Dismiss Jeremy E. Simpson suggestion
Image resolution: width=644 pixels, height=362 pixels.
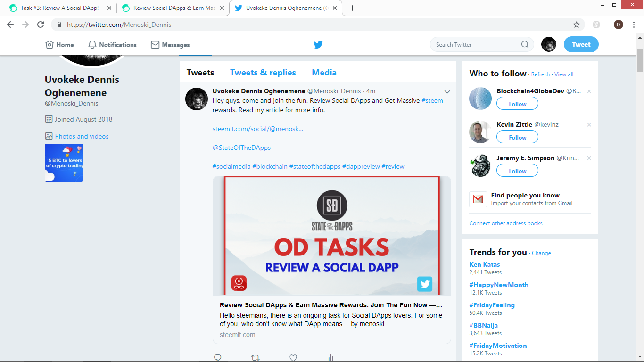click(x=589, y=158)
